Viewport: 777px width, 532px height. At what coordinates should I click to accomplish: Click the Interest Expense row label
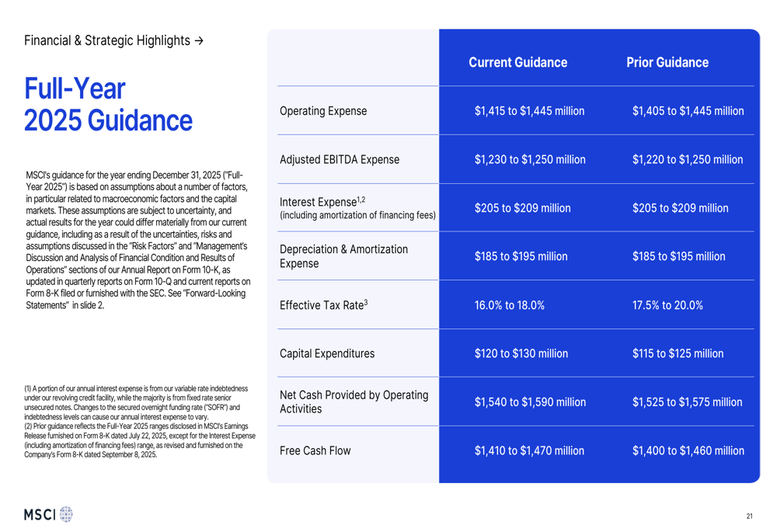322,202
